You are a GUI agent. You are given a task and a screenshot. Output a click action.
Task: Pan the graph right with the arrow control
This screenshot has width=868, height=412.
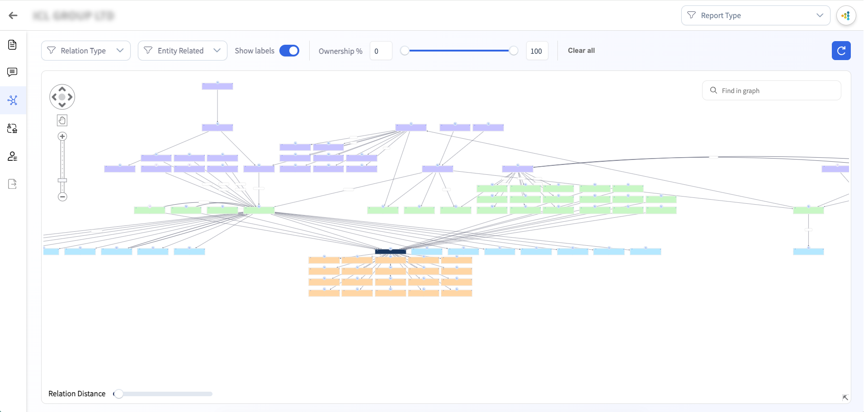pos(70,97)
